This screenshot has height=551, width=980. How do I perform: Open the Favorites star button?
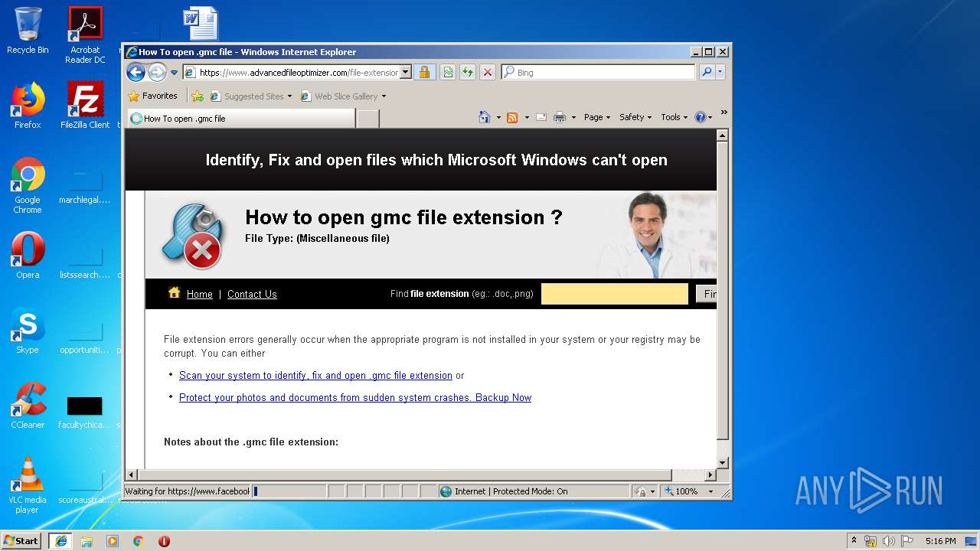pyautogui.click(x=153, y=96)
